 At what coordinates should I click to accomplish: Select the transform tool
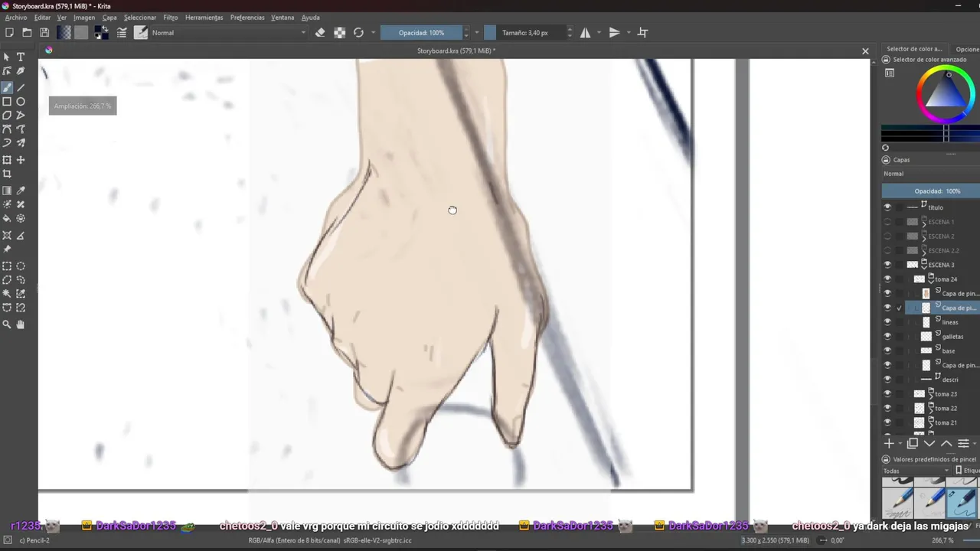(x=7, y=160)
